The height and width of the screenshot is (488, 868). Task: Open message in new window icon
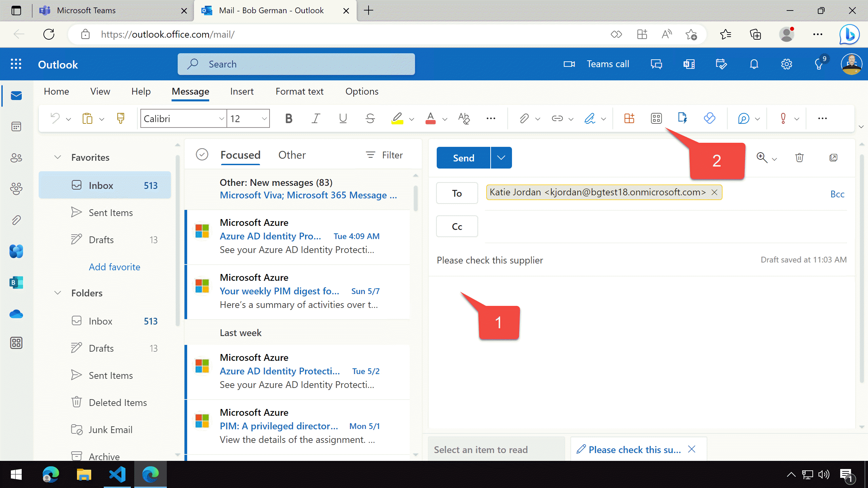(x=833, y=158)
